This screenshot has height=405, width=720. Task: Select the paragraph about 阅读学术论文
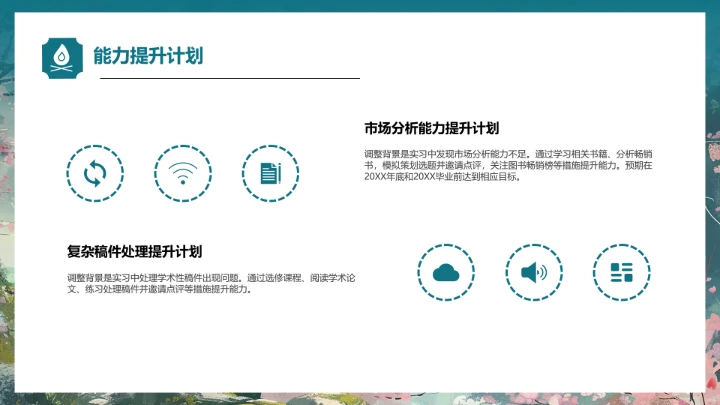point(211,283)
